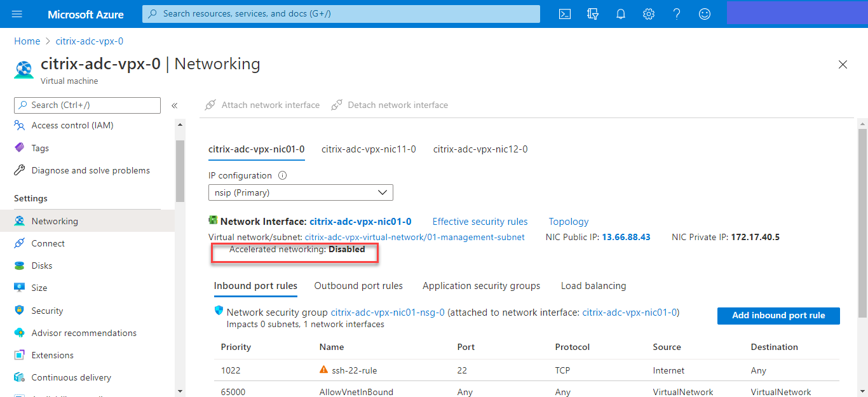Open network security group citrix-adc-vpx-nic01-nsg-0 link
This screenshot has width=868, height=397.
388,313
